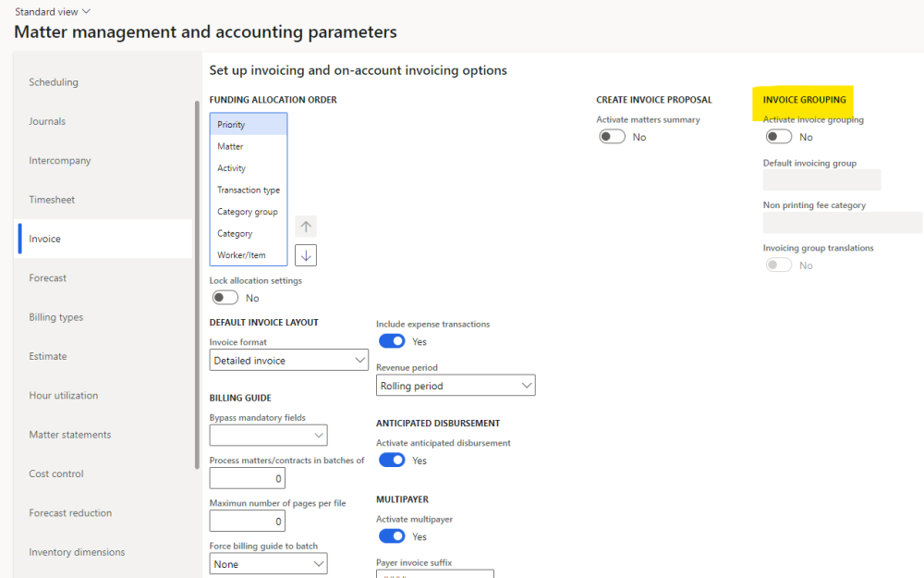Viewport: 924px width, 578px height.
Task: Switch to the Timesheet section
Action: tap(55, 199)
